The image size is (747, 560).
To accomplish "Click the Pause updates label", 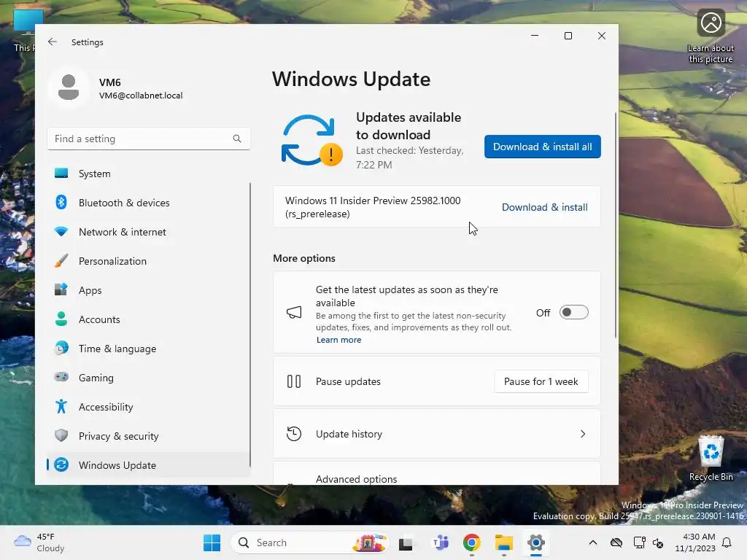I will pos(348,381).
